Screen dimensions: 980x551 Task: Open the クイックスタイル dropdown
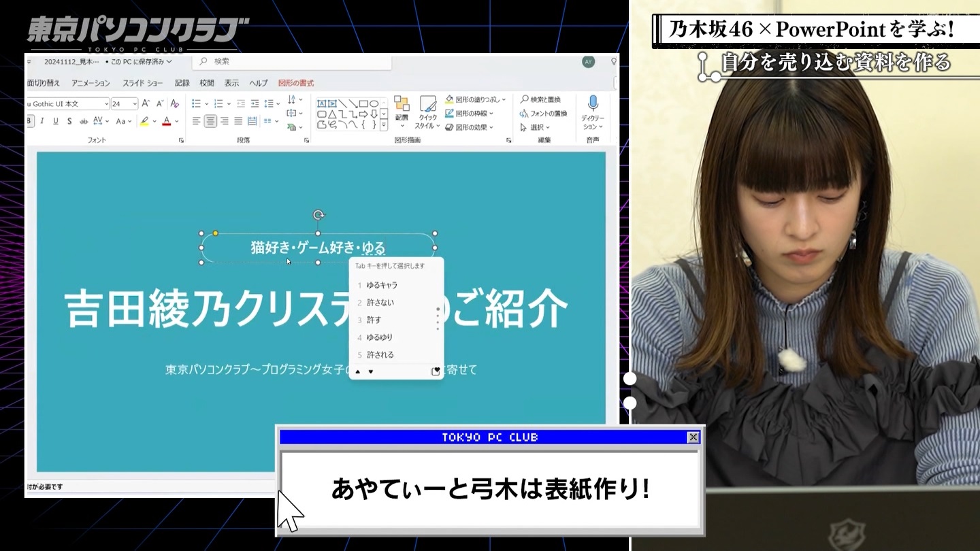[427, 112]
